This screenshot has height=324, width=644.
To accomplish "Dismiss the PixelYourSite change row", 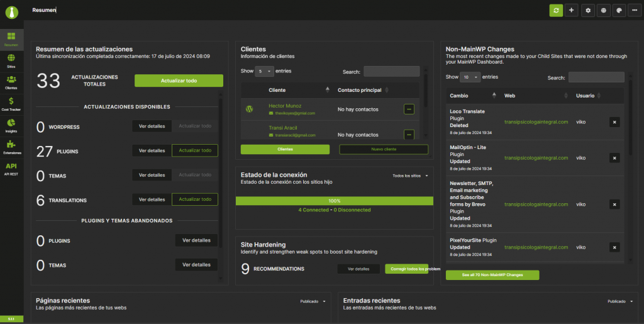I will [614, 247].
